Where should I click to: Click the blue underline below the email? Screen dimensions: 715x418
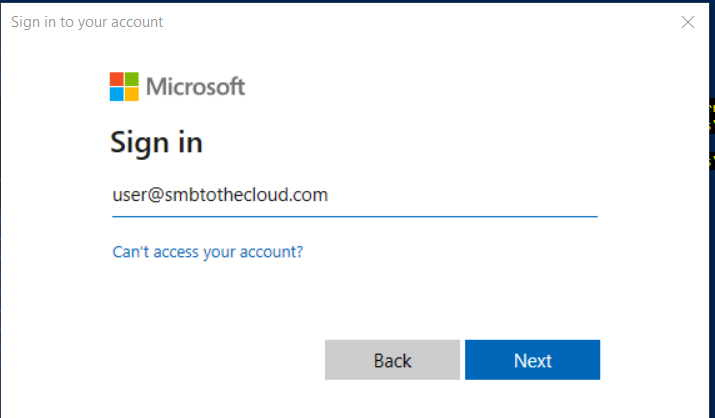(x=354, y=215)
